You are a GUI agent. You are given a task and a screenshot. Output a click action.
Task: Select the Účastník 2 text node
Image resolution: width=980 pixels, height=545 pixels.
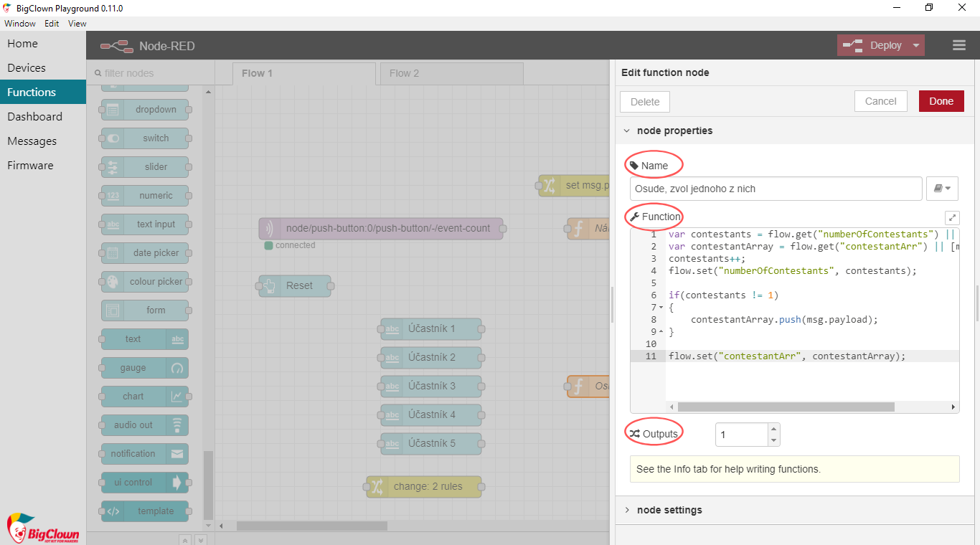(431, 357)
